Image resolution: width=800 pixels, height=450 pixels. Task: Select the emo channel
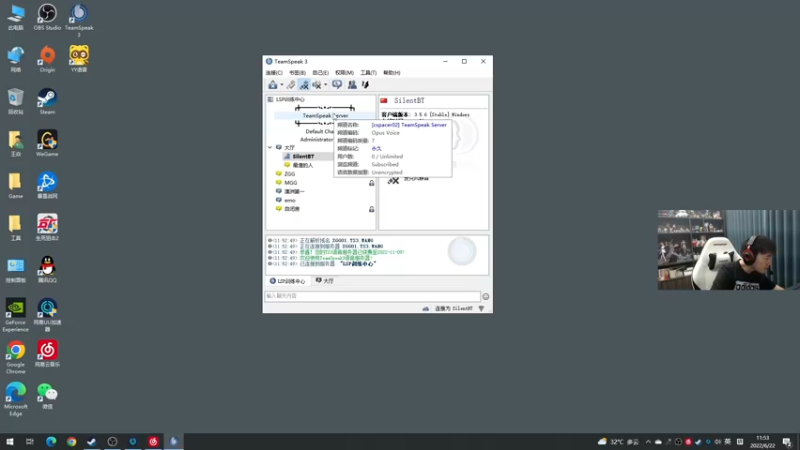pos(289,201)
